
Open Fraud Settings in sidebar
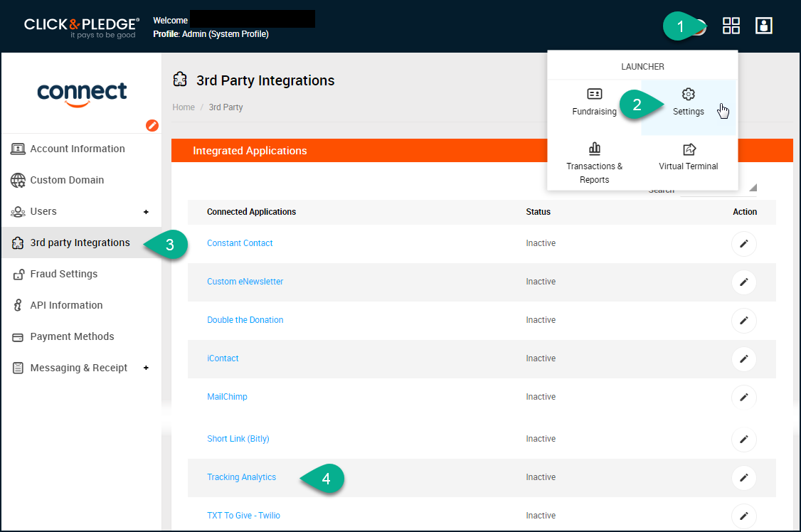(x=81, y=274)
